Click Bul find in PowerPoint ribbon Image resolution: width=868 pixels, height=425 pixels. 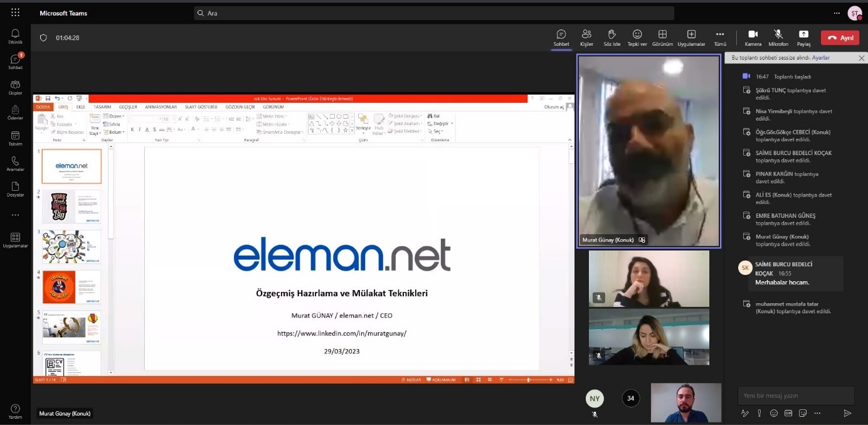pos(434,116)
